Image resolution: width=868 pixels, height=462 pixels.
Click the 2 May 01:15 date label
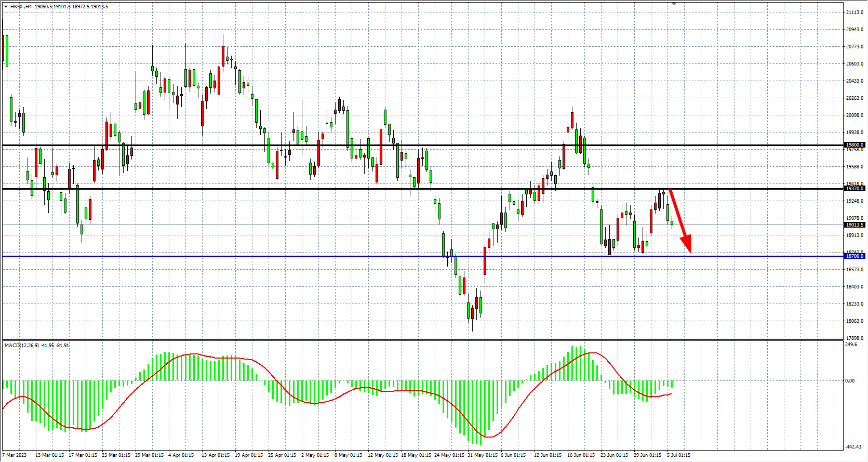coord(315,455)
